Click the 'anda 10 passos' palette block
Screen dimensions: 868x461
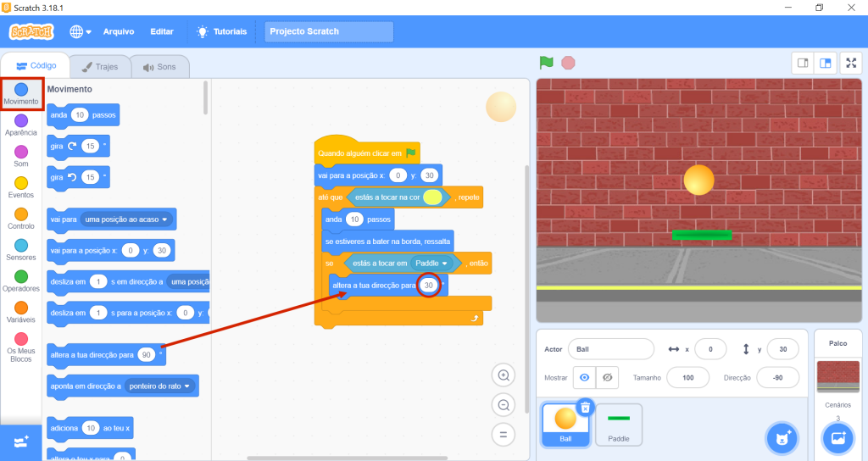(83, 115)
